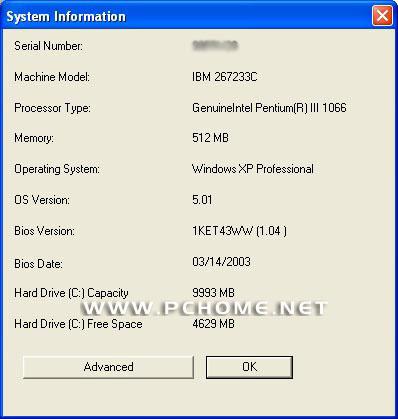This screenshot has height=419, width=398.
Task: Select 'Hard Drive (C:) Free Space' label
Action: click(78, 324)
